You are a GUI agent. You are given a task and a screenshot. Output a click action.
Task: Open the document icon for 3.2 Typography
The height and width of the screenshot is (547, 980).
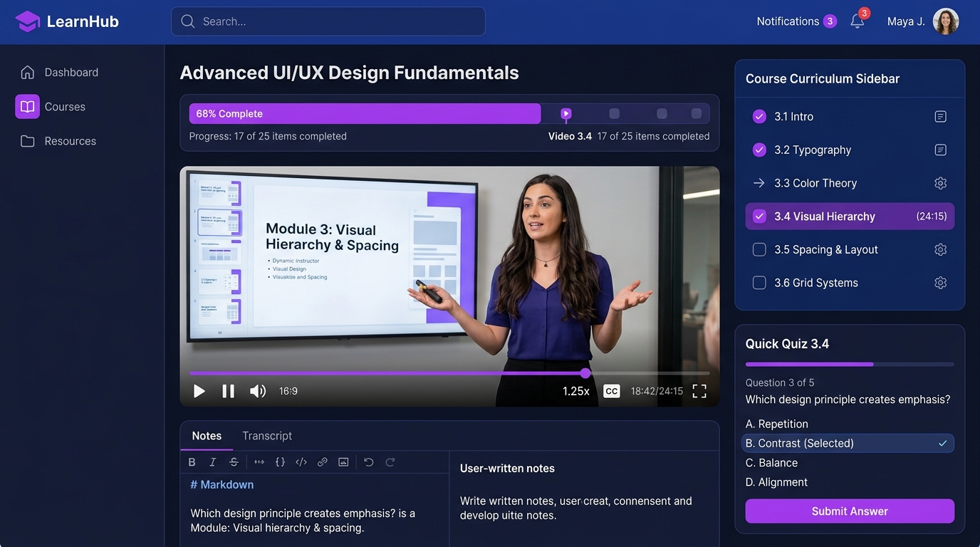coord(940,150)
